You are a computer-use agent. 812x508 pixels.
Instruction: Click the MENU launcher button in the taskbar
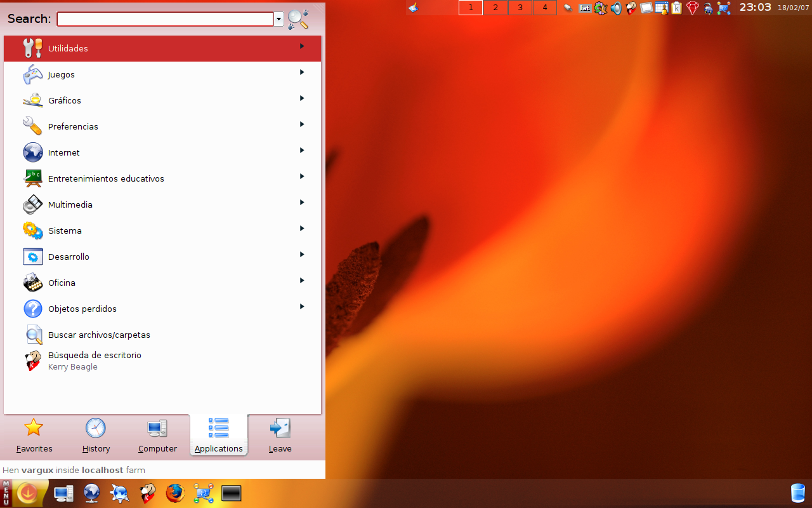(6, 493)
